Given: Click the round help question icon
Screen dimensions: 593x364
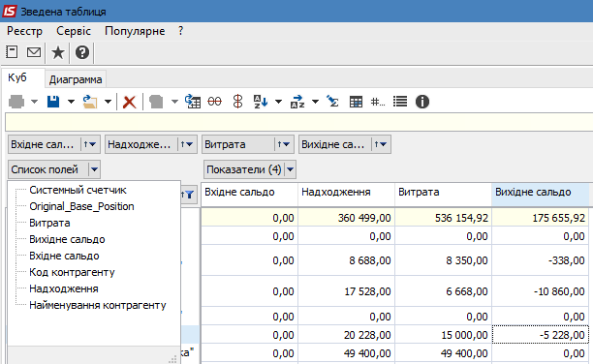Looking at the screenshot, I should 82,52.
